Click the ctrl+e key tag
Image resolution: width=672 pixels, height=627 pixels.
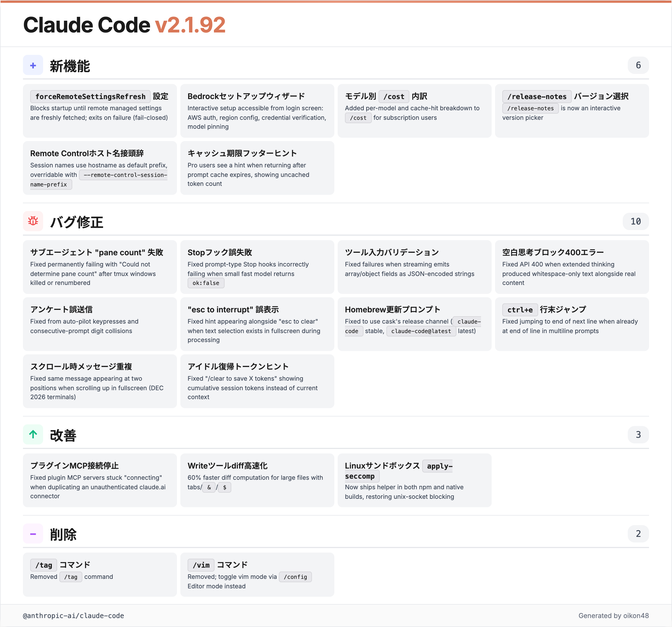coord(520,310)
